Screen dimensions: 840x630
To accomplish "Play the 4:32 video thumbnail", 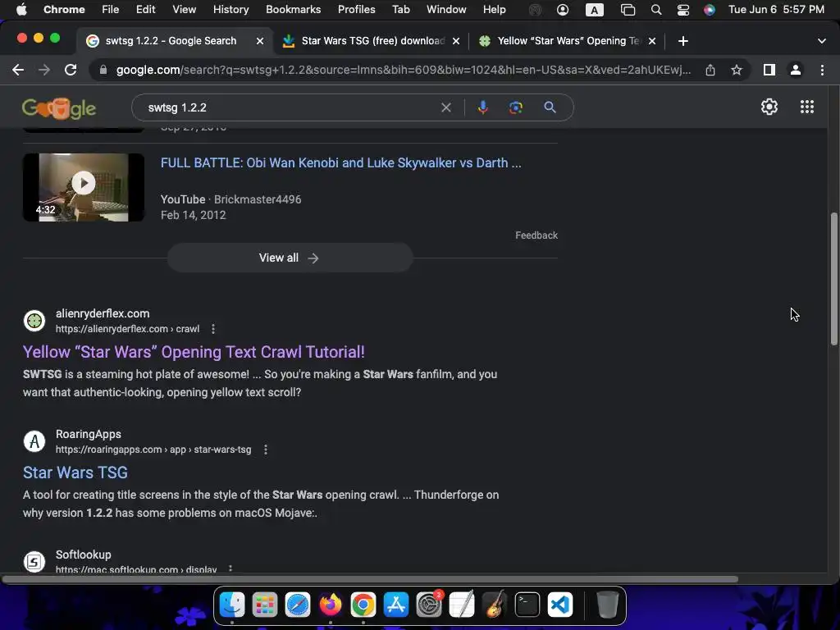I will [x=84, y=188].
